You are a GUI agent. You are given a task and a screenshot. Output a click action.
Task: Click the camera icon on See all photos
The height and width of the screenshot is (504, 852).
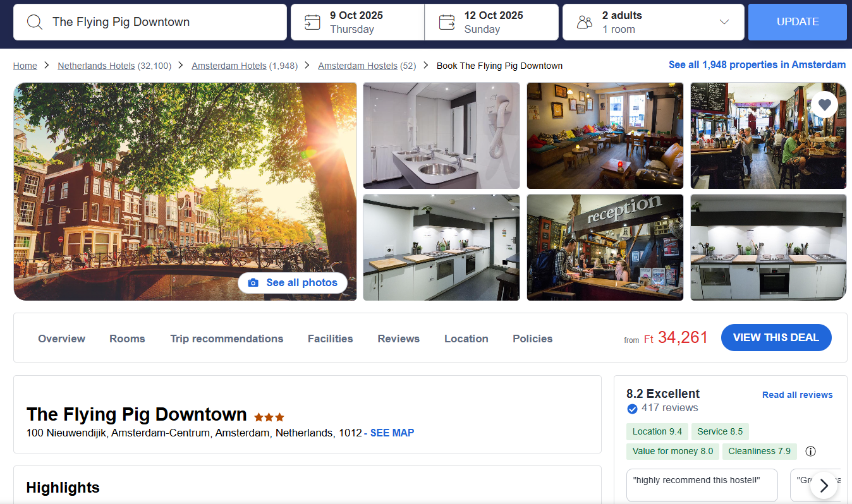[253, 283]
